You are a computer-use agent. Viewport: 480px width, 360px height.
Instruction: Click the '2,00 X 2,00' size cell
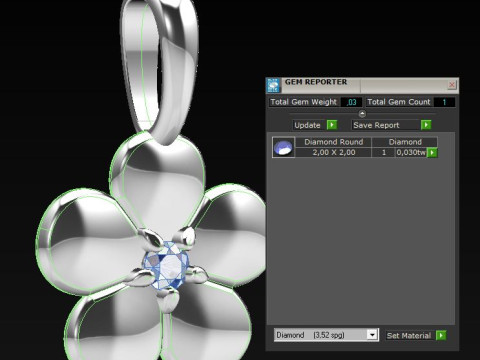[334, 152]
